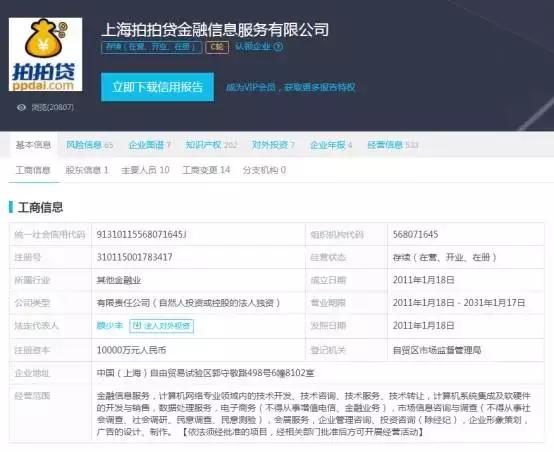Open the 主要人员 10 sub-tab
Screen dimensions: 554x452
pos(145,170)
